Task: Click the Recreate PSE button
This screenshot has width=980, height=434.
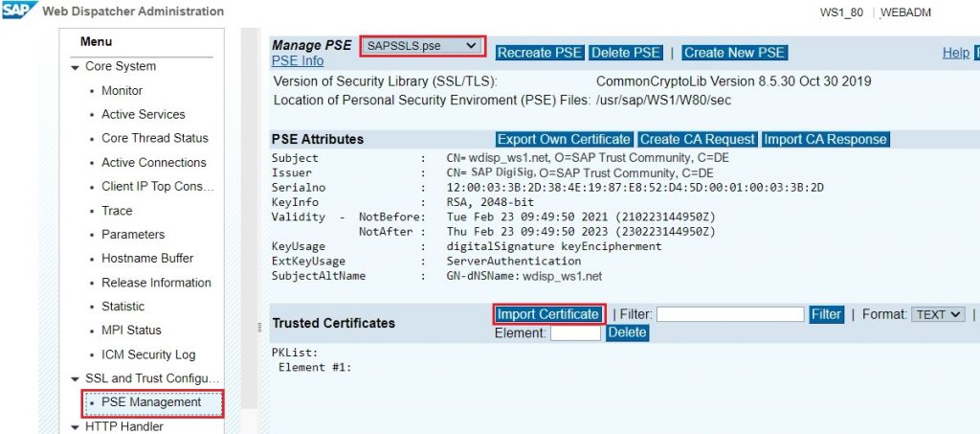Action: (x=540, y=53)
